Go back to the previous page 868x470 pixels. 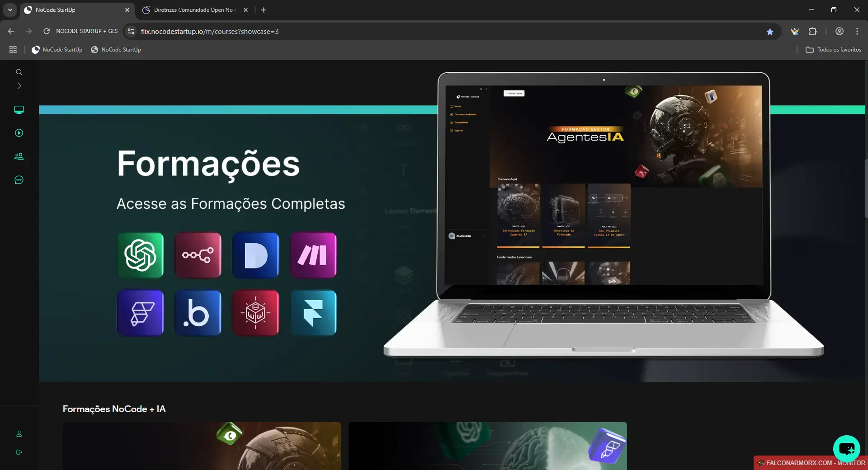pos(11,31)
